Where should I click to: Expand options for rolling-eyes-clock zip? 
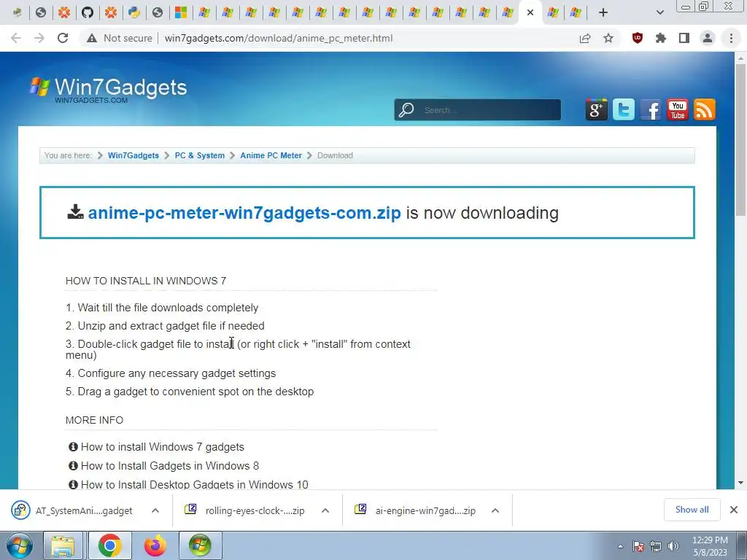point(325,510)
